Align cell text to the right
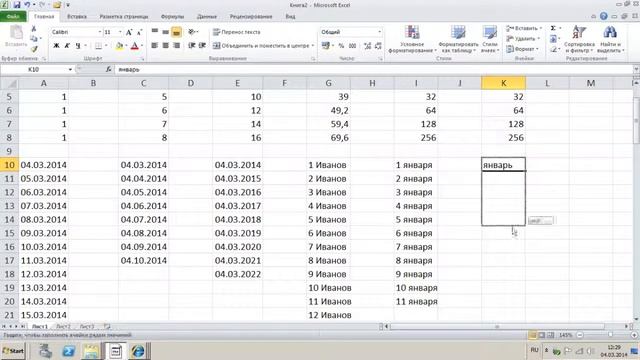 [x=176, y=45]
